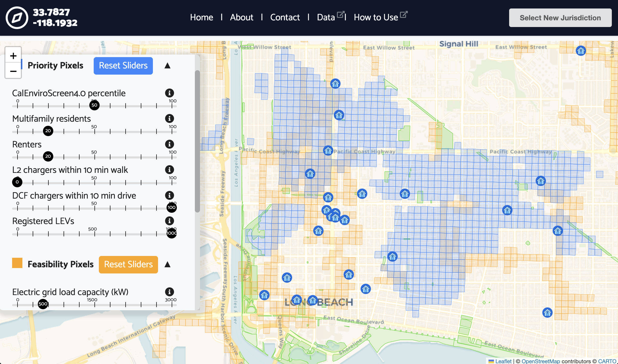Open OpenStreetMap attribution link
Viewport: 618px width, 364px height.
tap(541, 361)
